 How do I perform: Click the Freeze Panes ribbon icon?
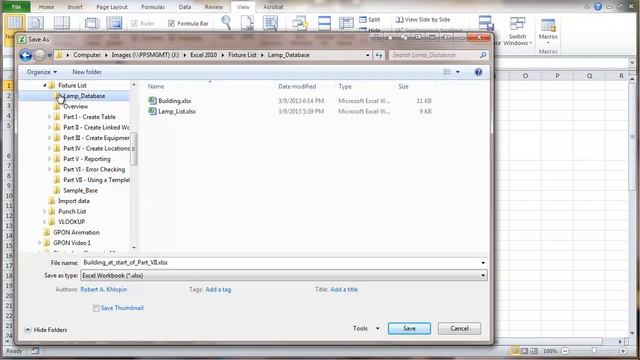pos(346,23)
